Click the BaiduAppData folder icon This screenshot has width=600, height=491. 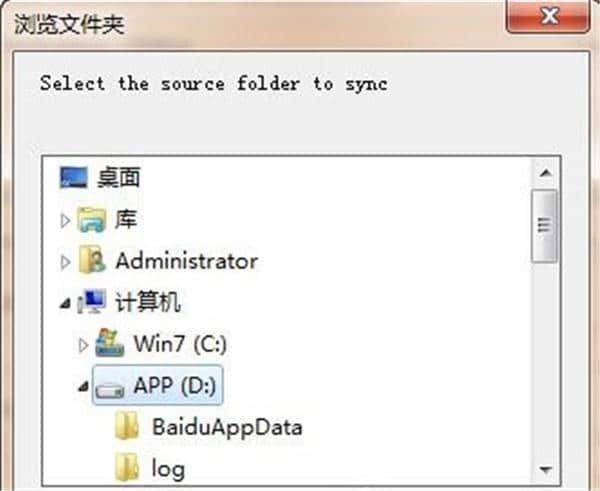point(127,426)
